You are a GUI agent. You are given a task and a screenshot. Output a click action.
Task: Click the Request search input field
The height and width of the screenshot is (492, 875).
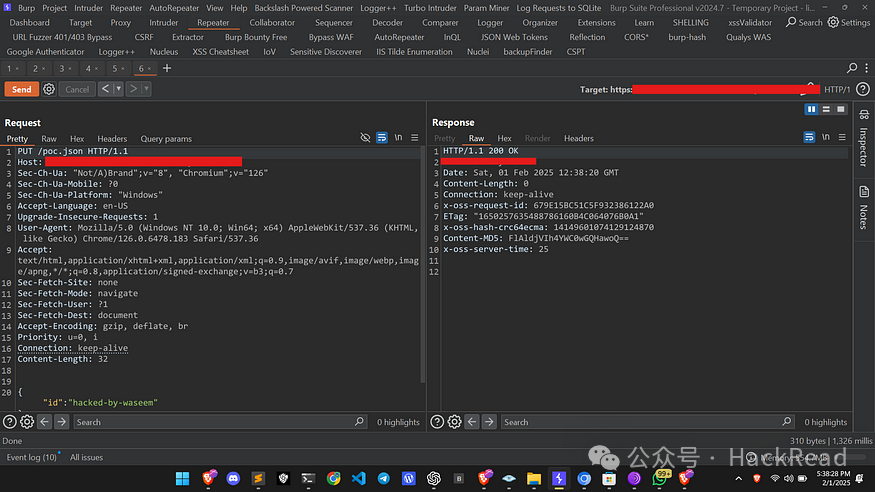coord(220,422)
